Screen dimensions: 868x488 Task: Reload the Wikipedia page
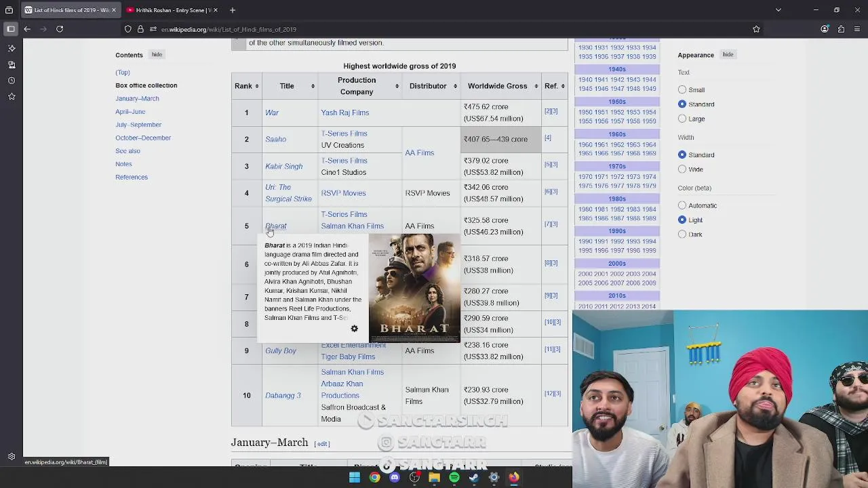60,29
